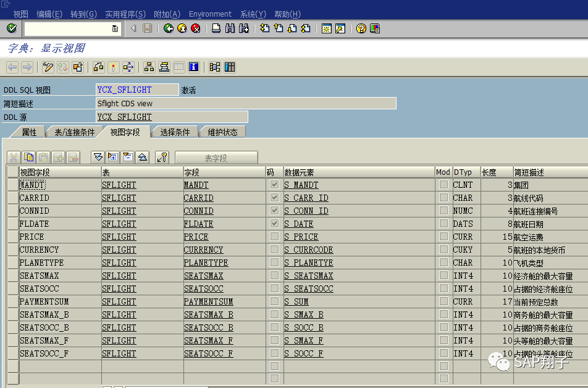The width and height of the screenshot is (588, 388).
Task: Open Help via question mark icon
Action: coord(361,28)
